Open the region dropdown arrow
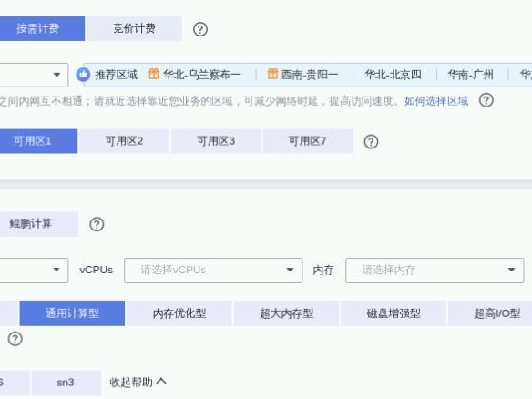The height and width of the screenshot is (399, 532). 56,75
